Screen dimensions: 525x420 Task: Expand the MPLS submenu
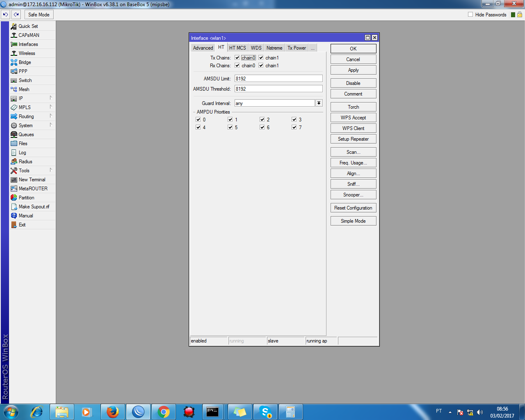pos(51,107)
